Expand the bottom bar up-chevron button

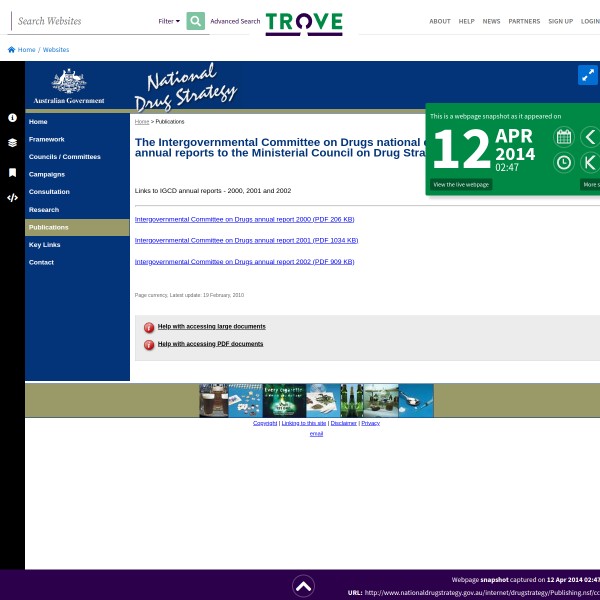point(304,586)
